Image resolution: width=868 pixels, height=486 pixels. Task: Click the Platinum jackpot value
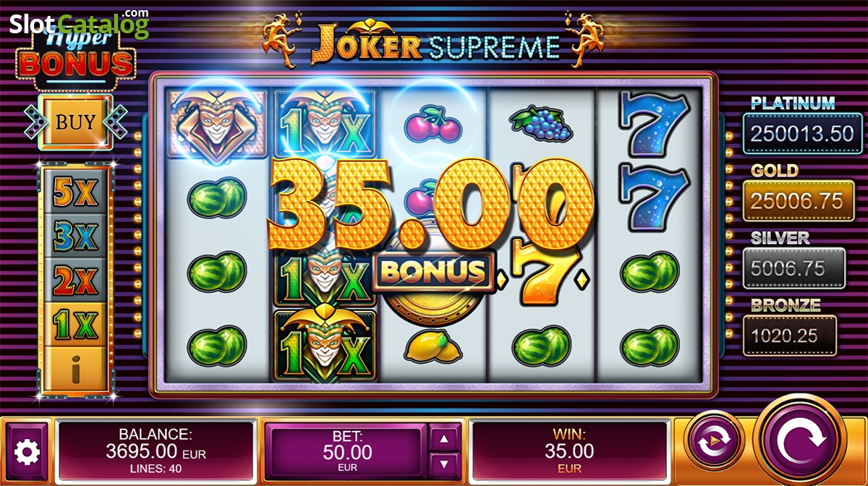click(793, 133)
